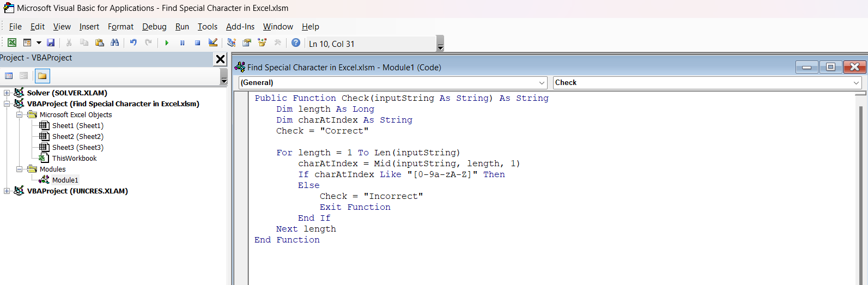Open the Object Browser icon
The image size is (868, 285).
(262, 43)
